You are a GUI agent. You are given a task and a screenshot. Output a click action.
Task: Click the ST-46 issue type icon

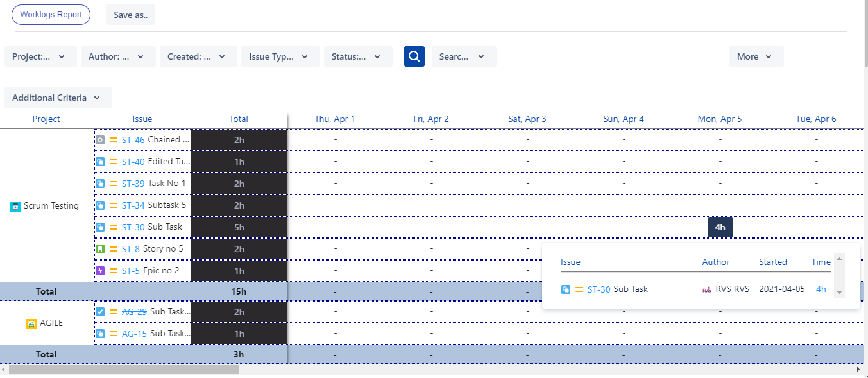[x=100, y=140]
